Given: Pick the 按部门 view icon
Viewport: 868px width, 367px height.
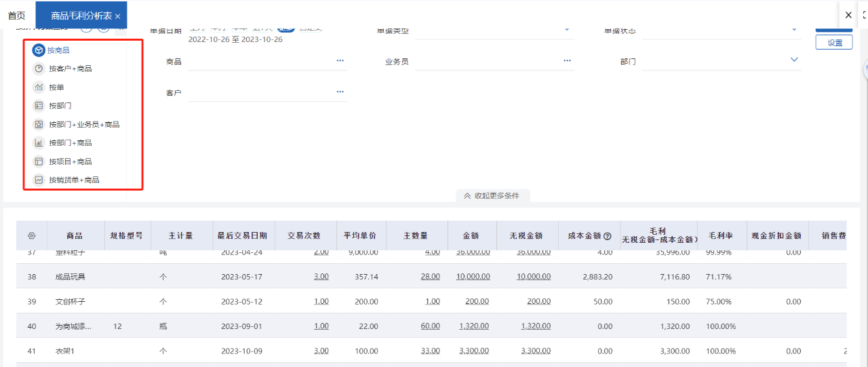Looking at the screenshot, I should (39, 106).
